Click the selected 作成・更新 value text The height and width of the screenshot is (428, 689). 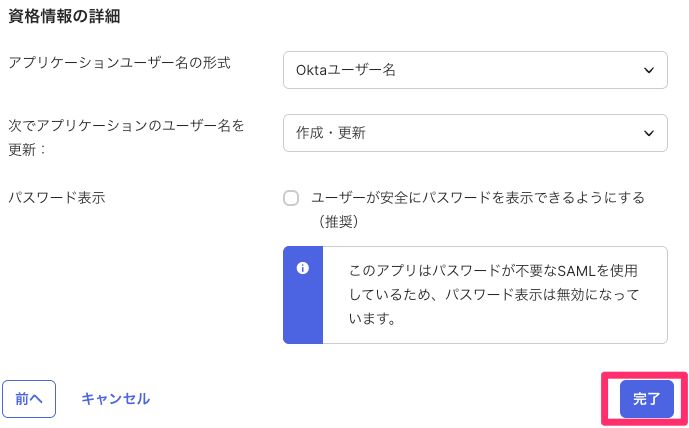click(330, 133)
